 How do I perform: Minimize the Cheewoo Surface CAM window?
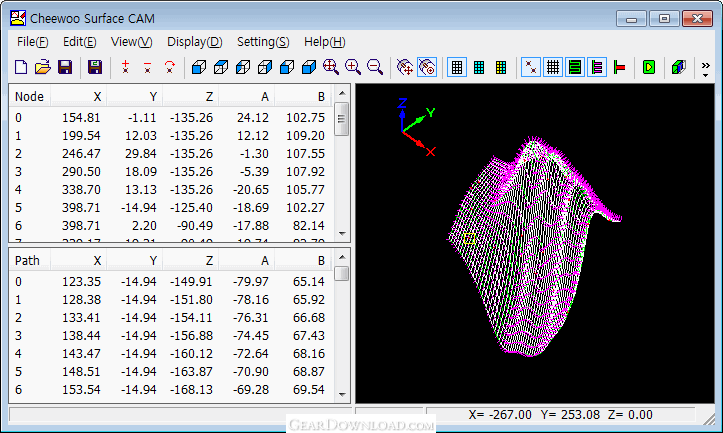pos(631,19)
